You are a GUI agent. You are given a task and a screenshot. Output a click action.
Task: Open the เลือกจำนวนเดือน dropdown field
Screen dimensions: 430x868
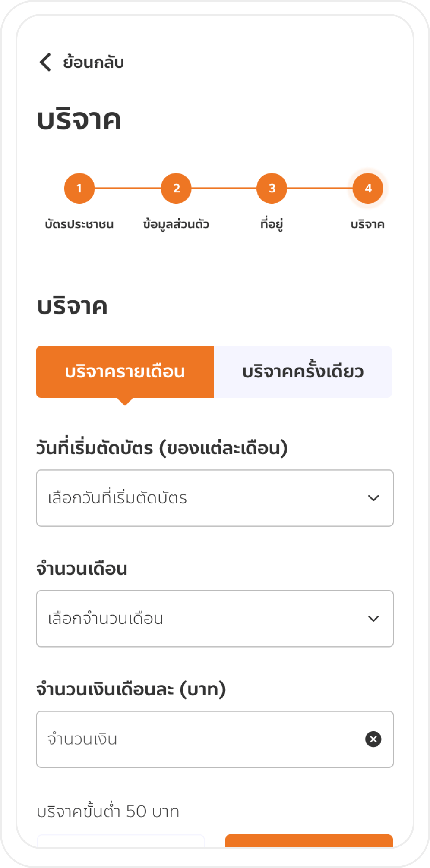(x=199, y=619)
